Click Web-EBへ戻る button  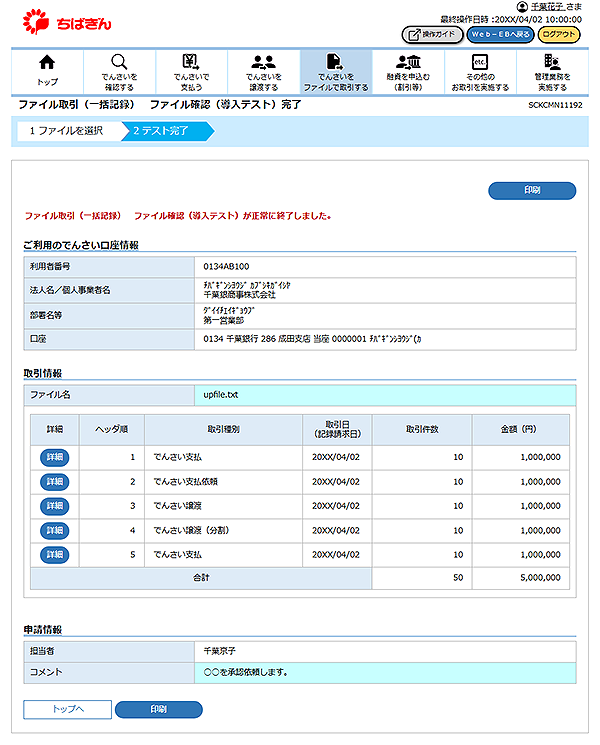coord(500,34)
